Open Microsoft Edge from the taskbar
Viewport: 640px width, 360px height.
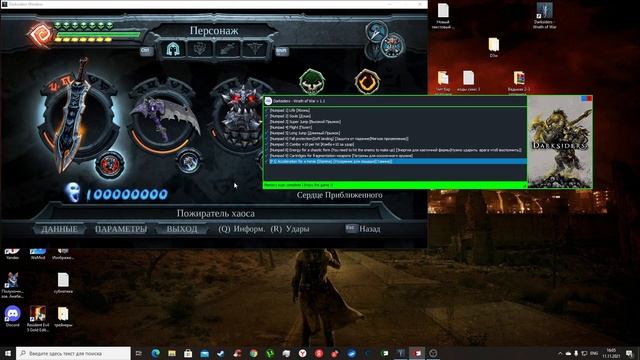tap(156, 353)
